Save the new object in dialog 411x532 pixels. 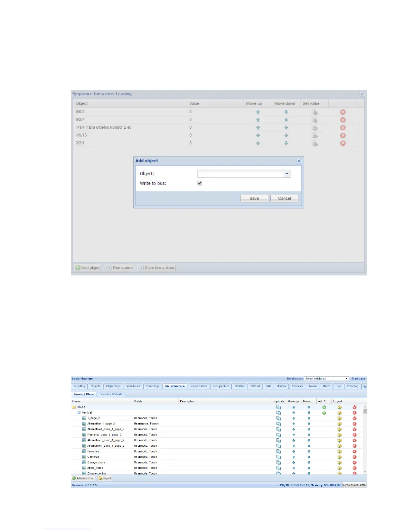[x=254, y=198]
